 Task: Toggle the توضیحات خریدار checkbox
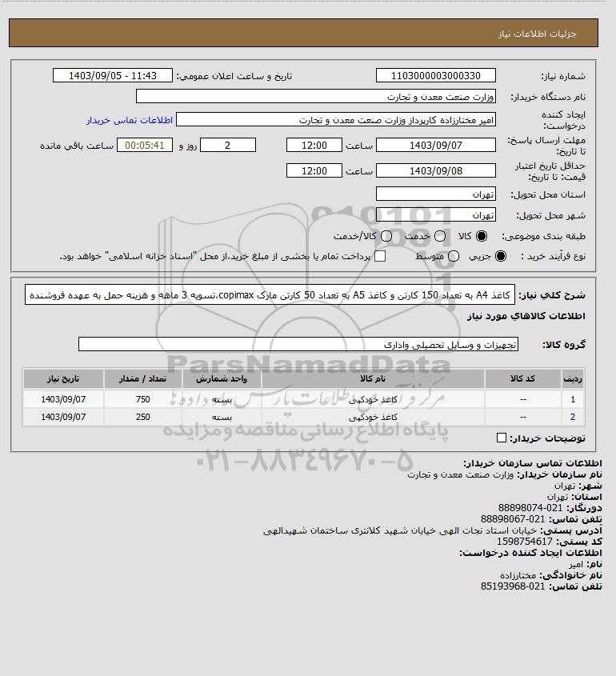coord(502,438)
